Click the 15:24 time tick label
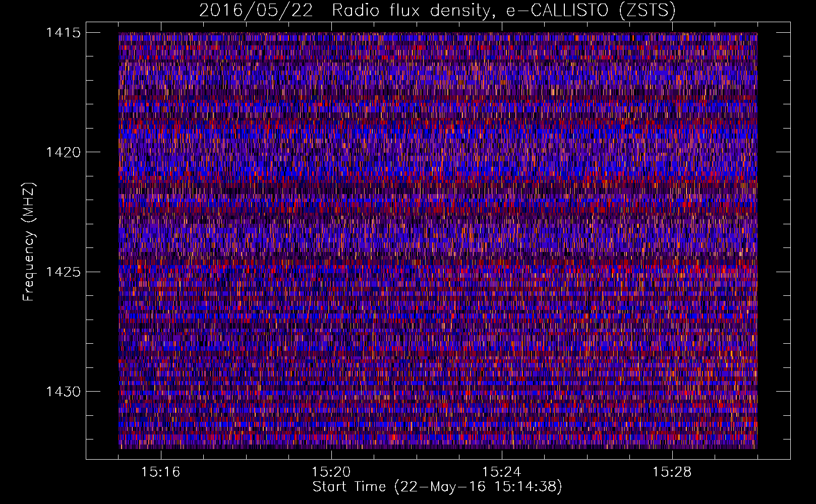Viewport: 816px width, 504px height. pyautogui.click(x=502, y=472)
